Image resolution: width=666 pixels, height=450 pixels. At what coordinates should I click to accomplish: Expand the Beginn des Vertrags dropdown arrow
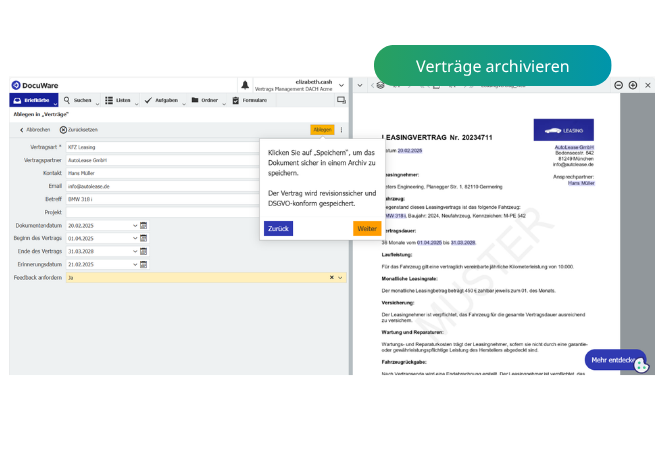click(135, 238)
